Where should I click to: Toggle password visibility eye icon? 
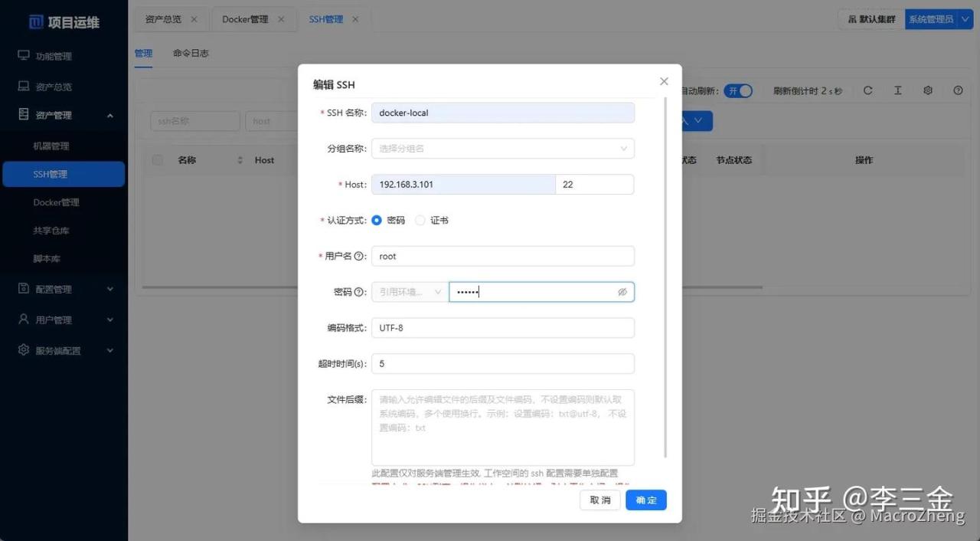[x=622, y=292]
